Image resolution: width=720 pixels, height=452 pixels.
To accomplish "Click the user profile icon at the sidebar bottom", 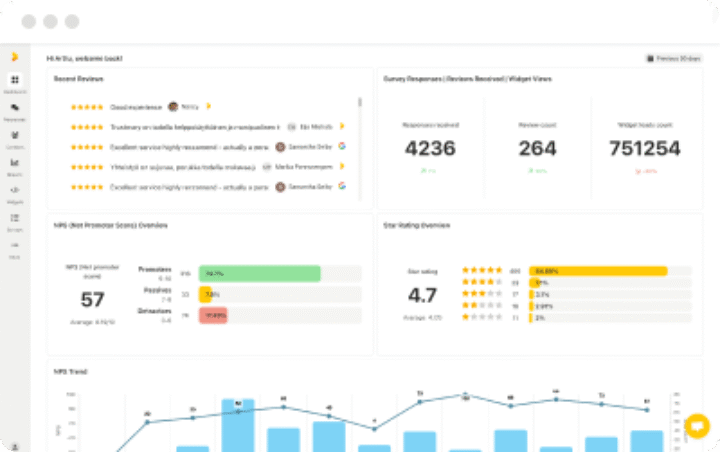I will coord(15,446).
